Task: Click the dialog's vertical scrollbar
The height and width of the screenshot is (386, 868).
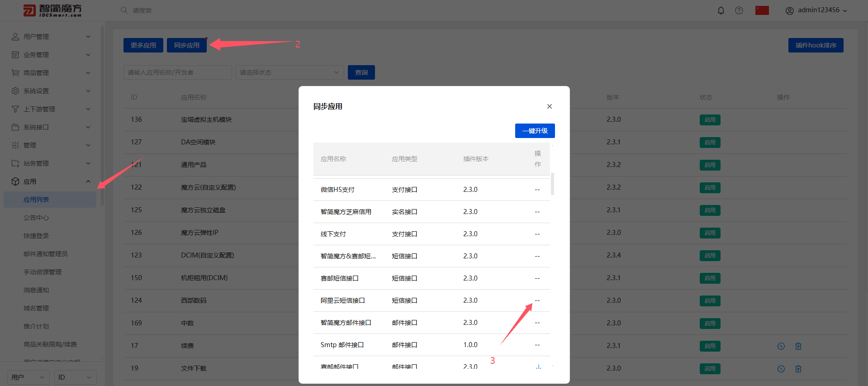Action: (x=552, y=184)
